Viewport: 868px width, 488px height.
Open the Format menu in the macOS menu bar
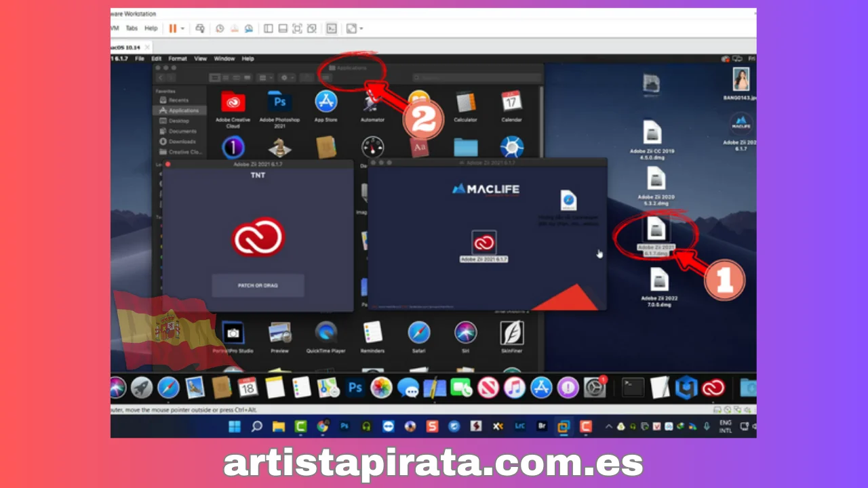click(178, 59)
